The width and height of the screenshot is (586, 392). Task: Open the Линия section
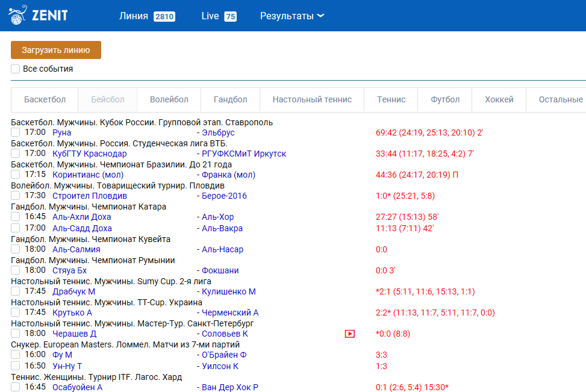pyautogui.click(x=147, y=16)
